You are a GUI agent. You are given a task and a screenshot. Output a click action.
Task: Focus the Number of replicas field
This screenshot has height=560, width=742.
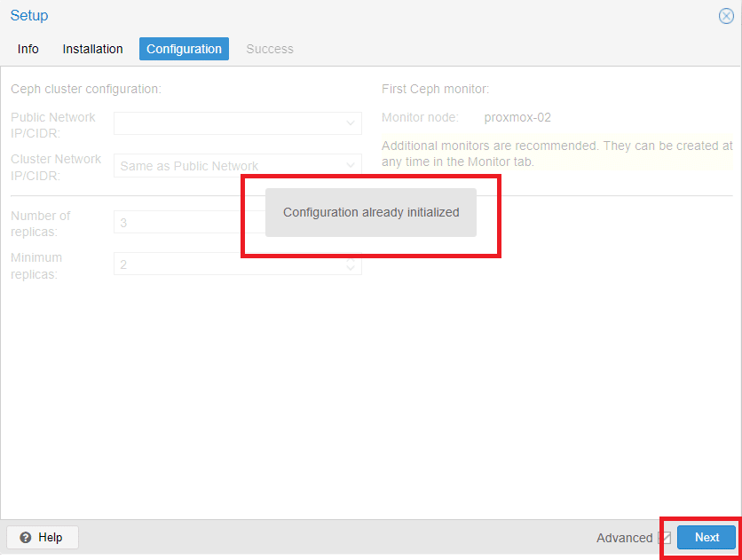[x=189, y=222]
